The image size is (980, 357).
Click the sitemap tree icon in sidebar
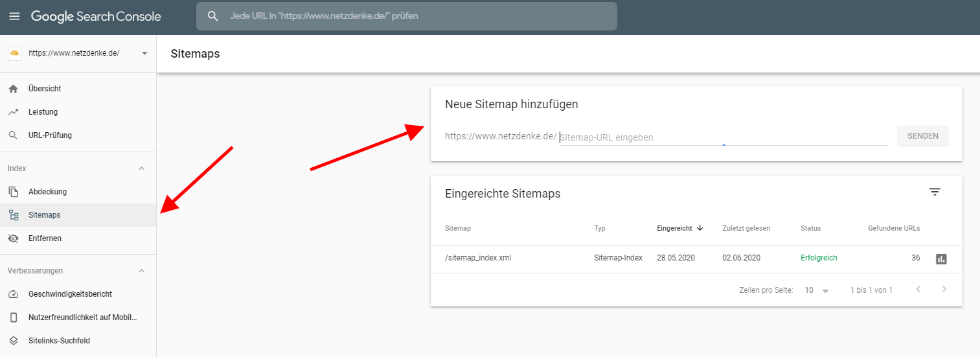pos(14,215)
